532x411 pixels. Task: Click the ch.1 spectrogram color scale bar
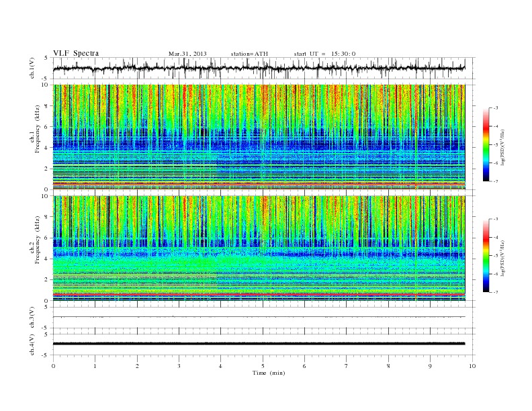(486, 144)
